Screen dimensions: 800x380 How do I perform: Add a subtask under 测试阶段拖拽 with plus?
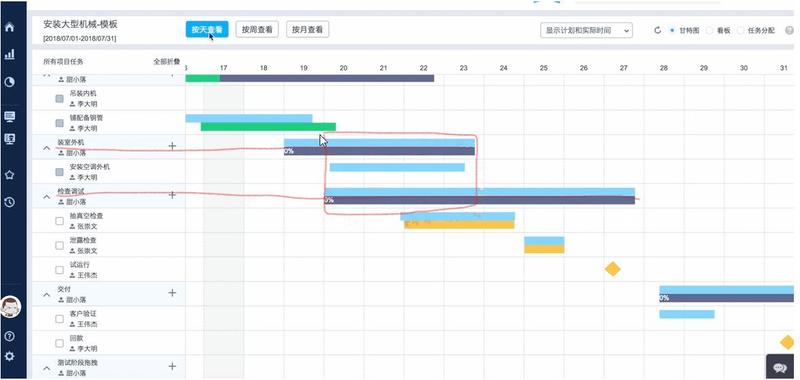[172, 366]
